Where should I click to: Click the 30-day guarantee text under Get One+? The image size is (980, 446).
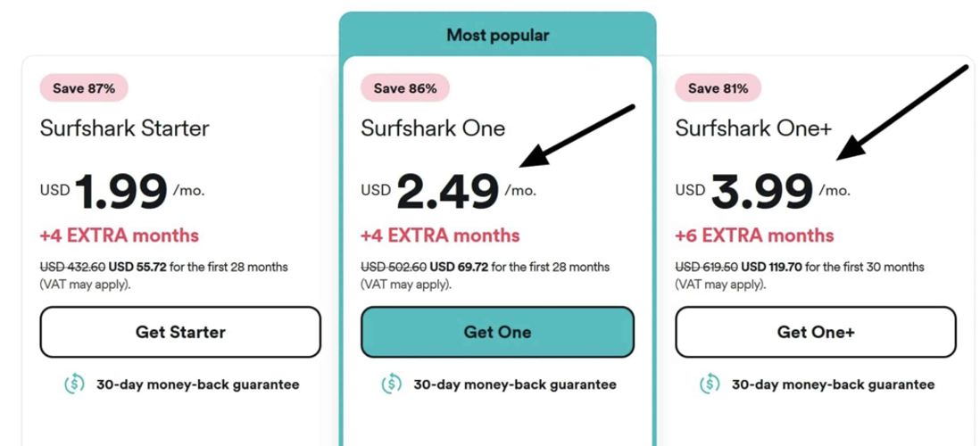click(833, 384)
